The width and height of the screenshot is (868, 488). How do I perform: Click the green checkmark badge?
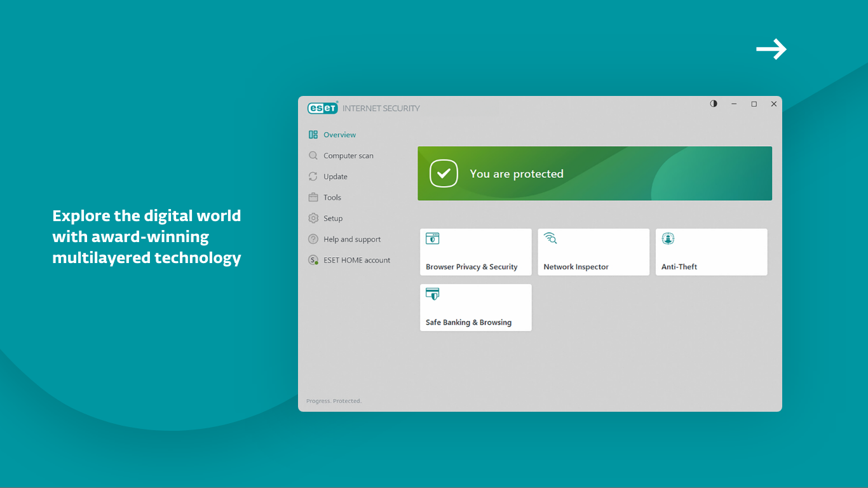point(444,173)
